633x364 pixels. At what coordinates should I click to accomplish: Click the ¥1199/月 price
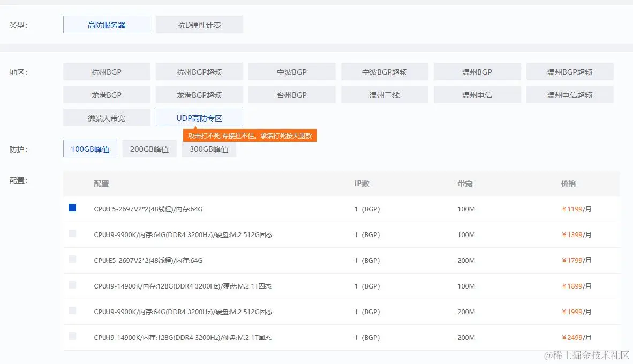coord(576,209)
